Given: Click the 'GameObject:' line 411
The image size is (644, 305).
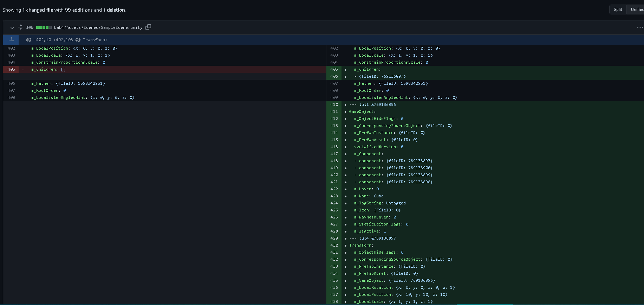Looking at the screenshot, I should [362, 112].
